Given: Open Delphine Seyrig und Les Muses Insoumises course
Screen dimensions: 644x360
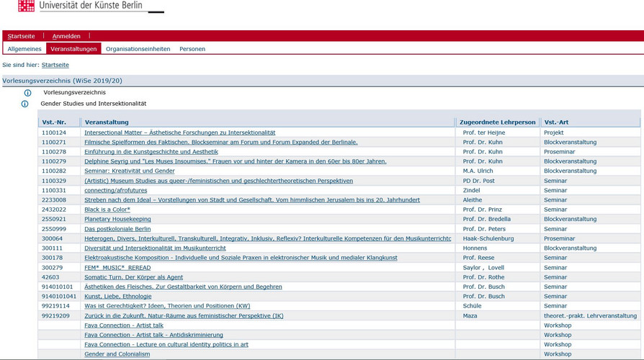Looking at the screenshot, I should (x=236, y=161).
